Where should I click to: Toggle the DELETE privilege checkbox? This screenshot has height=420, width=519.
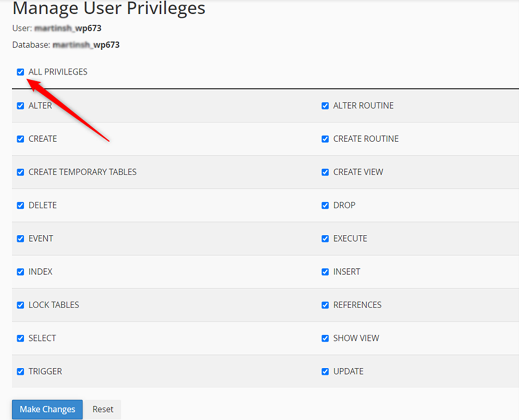pos(20,205)
